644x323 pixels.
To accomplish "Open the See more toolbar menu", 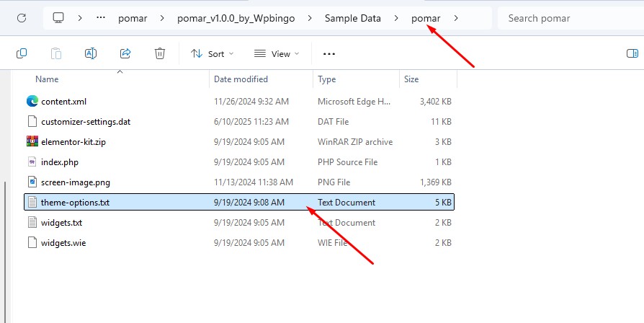I will coord(329,54).
